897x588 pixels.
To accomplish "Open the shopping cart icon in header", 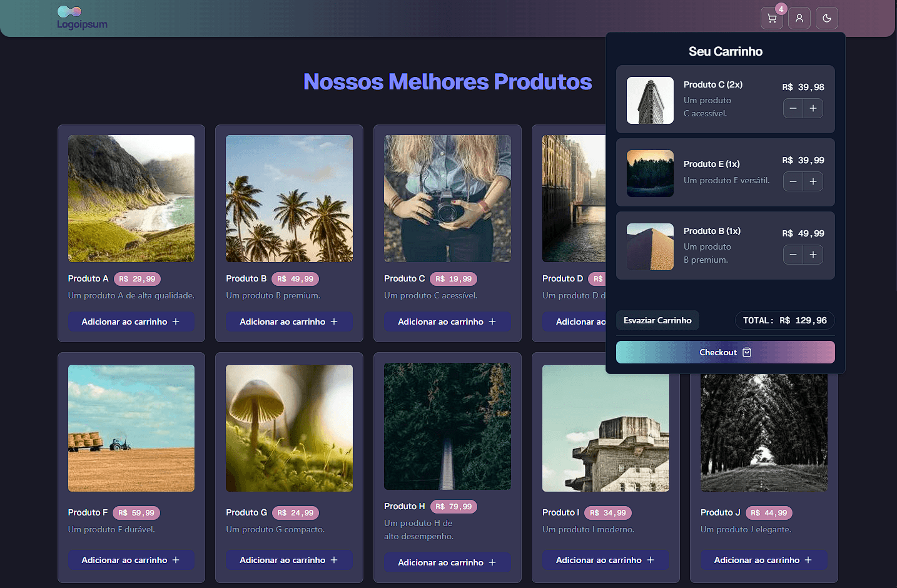I will point(771,18).
